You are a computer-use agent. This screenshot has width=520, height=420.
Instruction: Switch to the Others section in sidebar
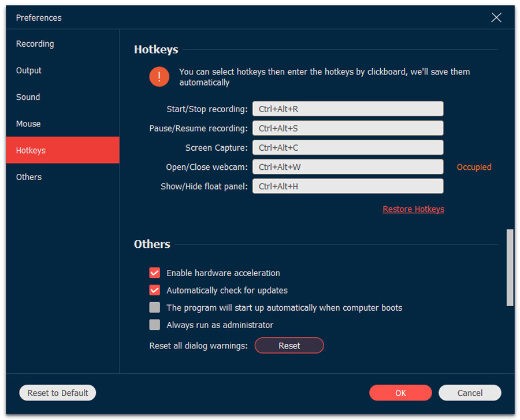tap(28, 177)
